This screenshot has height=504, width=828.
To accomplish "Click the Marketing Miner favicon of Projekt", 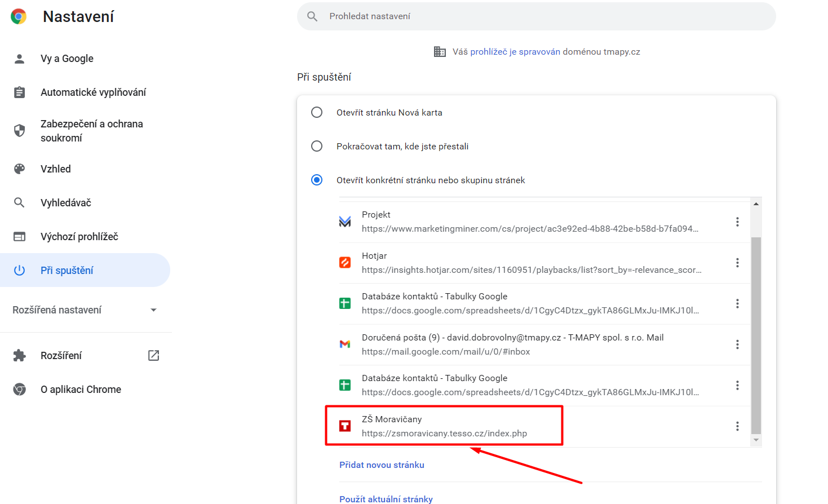I will pos(345,222).
